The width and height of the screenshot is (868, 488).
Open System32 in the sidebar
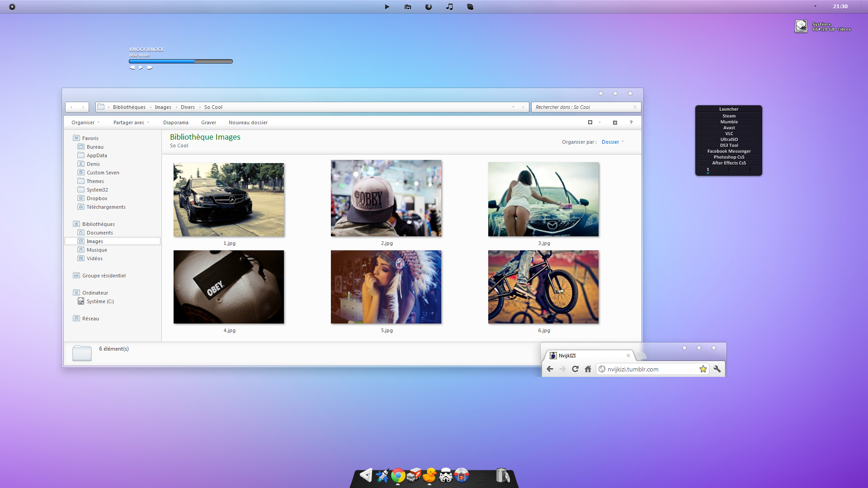(x=97, y=190)
